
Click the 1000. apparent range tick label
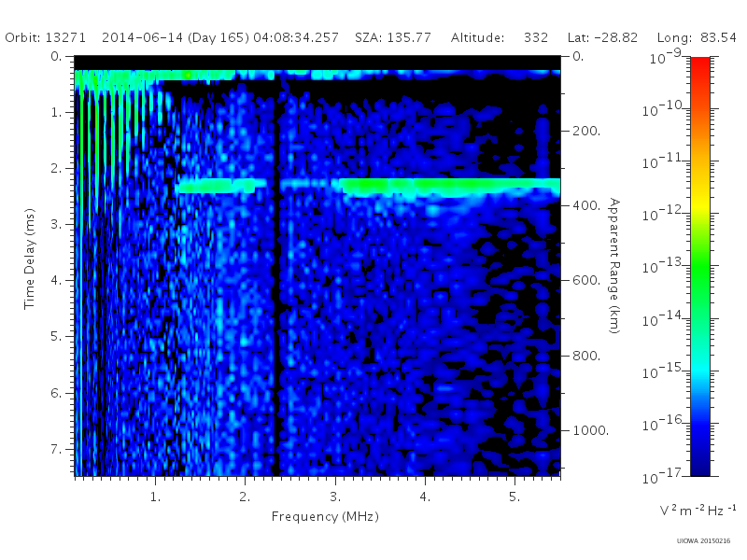tap(591, 430)
